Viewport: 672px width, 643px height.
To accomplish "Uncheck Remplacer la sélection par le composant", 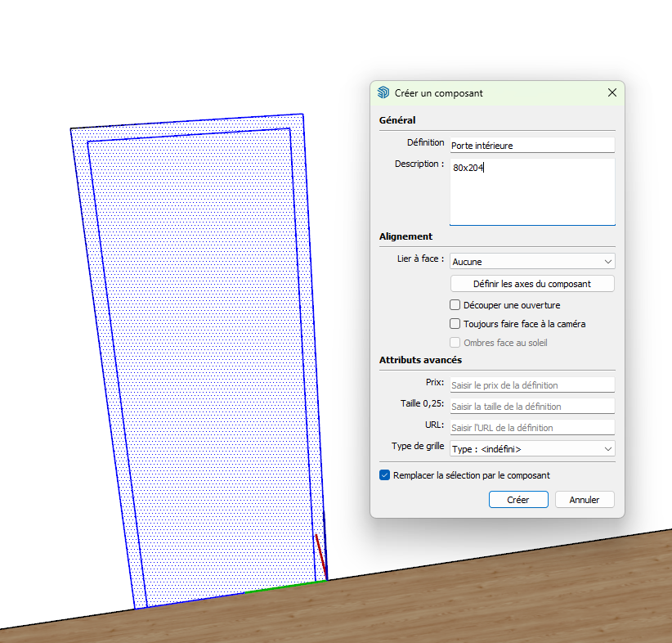I will pyautogui.click(x=384, y=474).
